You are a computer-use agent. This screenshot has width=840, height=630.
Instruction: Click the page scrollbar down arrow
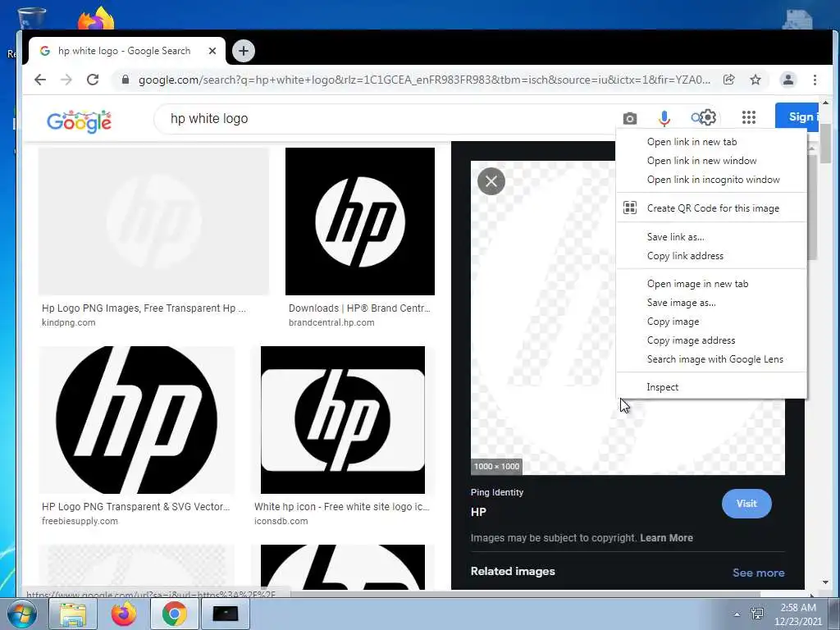point(825,582)
